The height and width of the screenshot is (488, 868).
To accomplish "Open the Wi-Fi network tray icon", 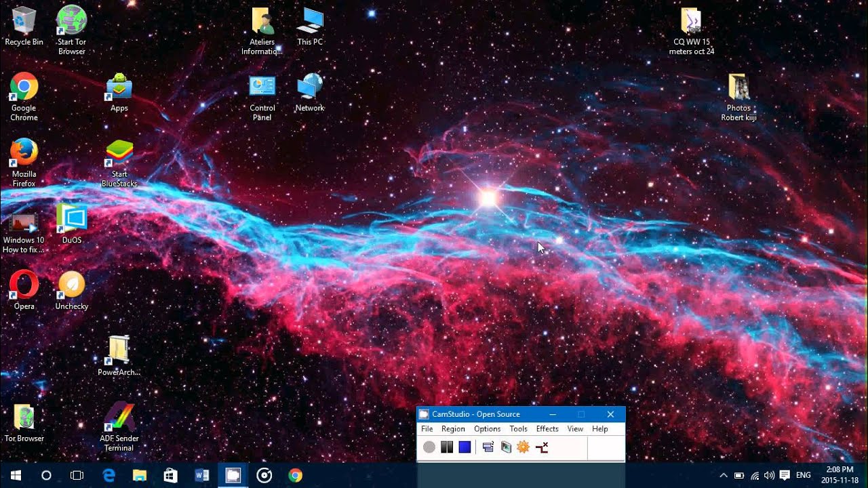I will pyautogui.click(x=754, y=475).
